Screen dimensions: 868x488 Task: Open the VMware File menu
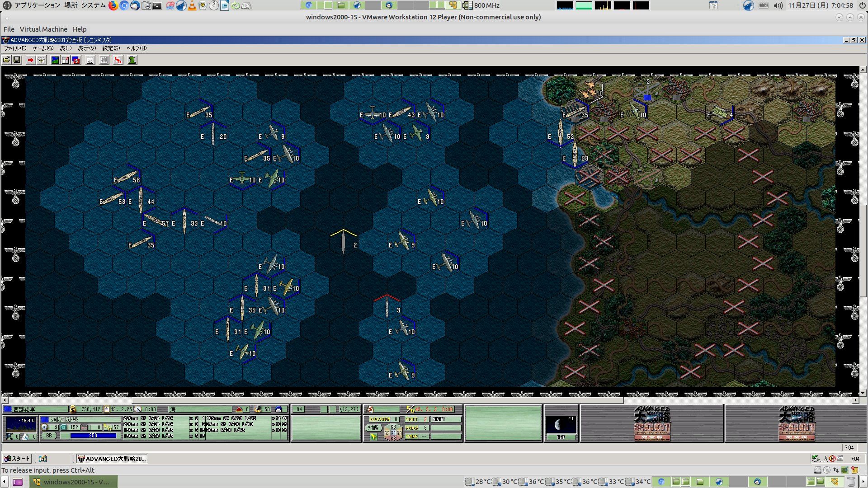(x=9, y=29)
